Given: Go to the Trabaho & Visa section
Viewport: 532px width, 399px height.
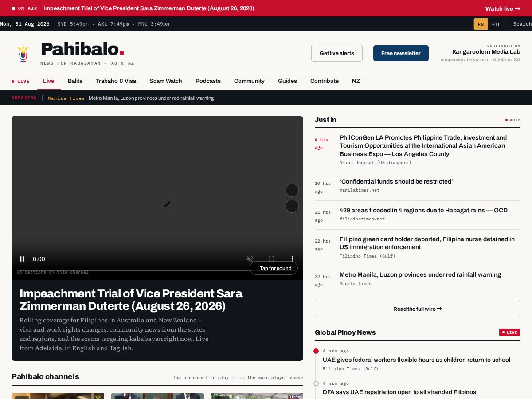Looking at the screenshot, I should point(116,81).
